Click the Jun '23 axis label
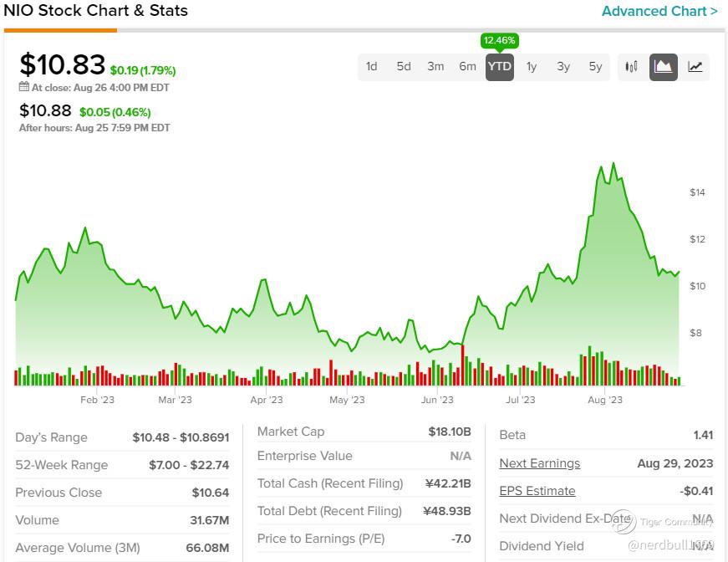This screenshot has width=728, height=562. click(437, 400)
